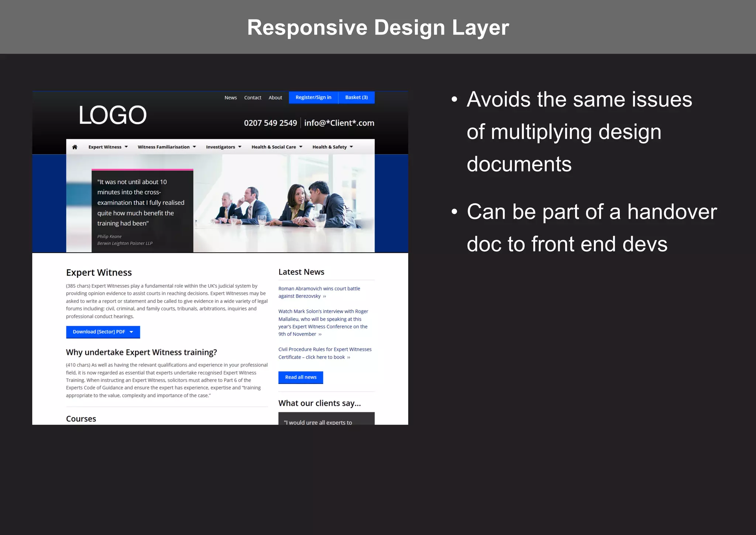Screen dimensions: 756x535
Task: Select the Health & Safety navigation label
Action: click(330, 147)
